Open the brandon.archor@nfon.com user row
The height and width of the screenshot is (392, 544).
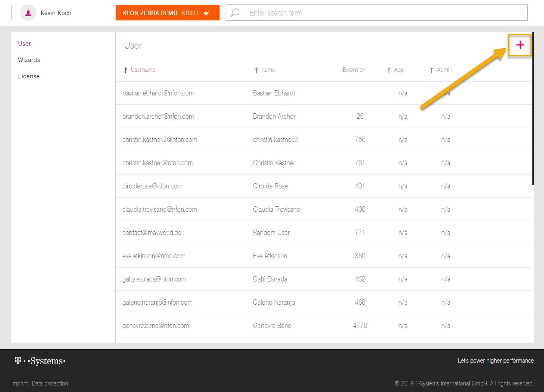coord(158,116)
